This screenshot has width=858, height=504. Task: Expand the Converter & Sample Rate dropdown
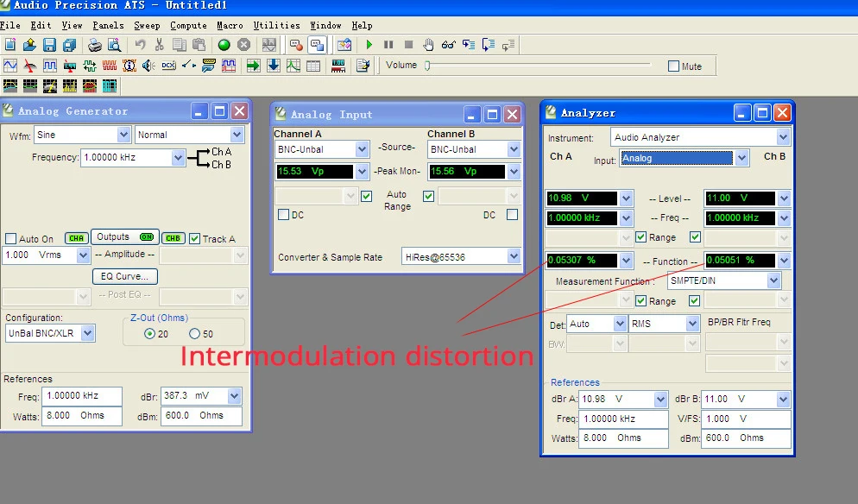coord(514,256)
